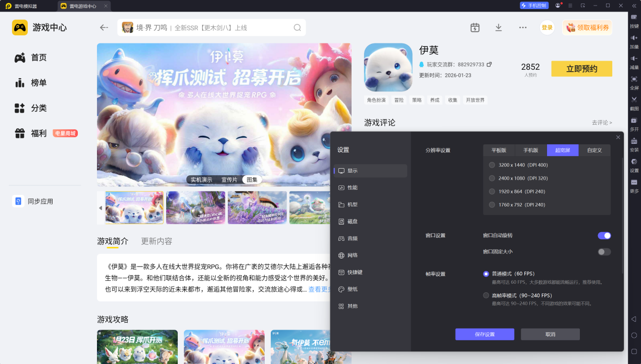Click the 立即预约 reserve button
Image resolution: width=641 pixels, height=364 pixels.
click(581, 69)
